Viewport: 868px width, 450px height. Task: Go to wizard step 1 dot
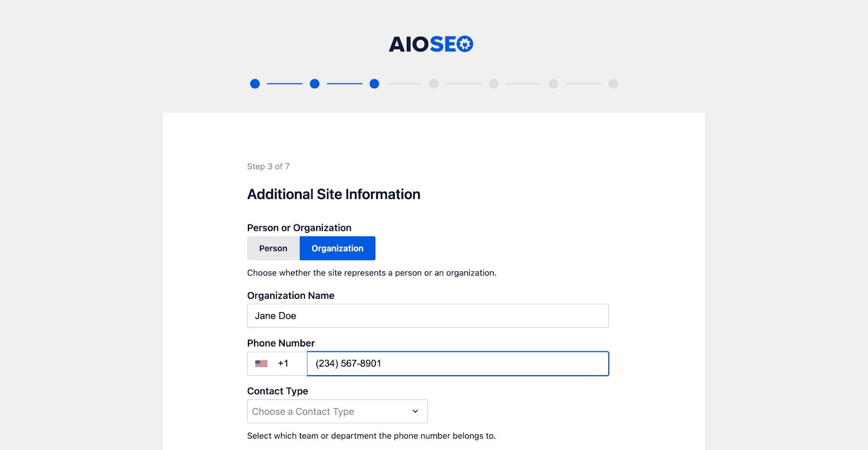point(255,84)
